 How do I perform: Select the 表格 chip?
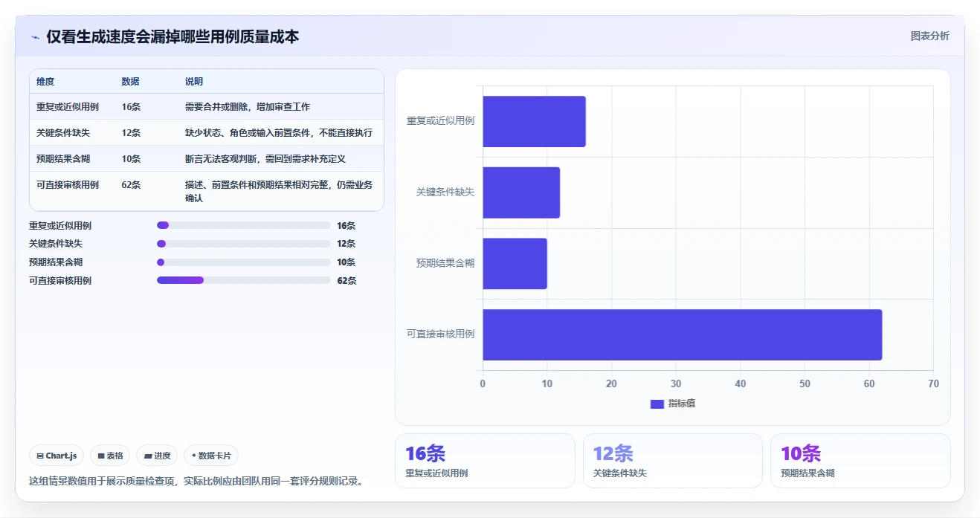[110, 456]
